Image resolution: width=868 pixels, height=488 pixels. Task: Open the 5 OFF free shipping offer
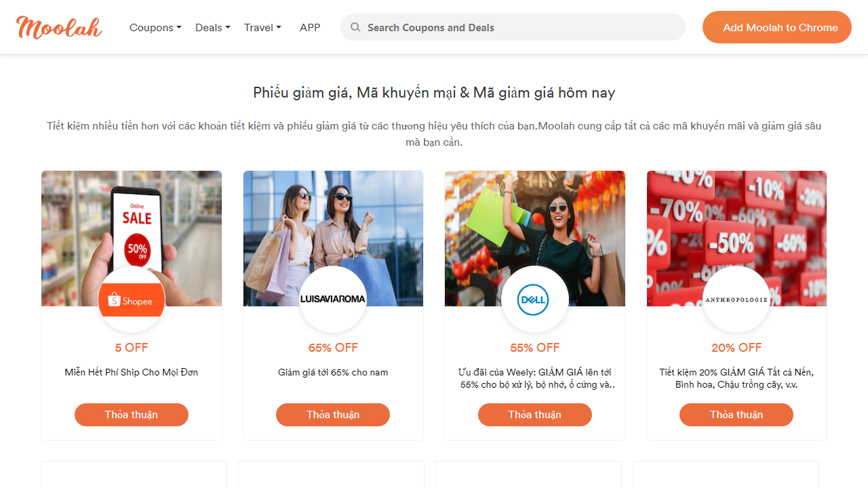click(131, 347)
